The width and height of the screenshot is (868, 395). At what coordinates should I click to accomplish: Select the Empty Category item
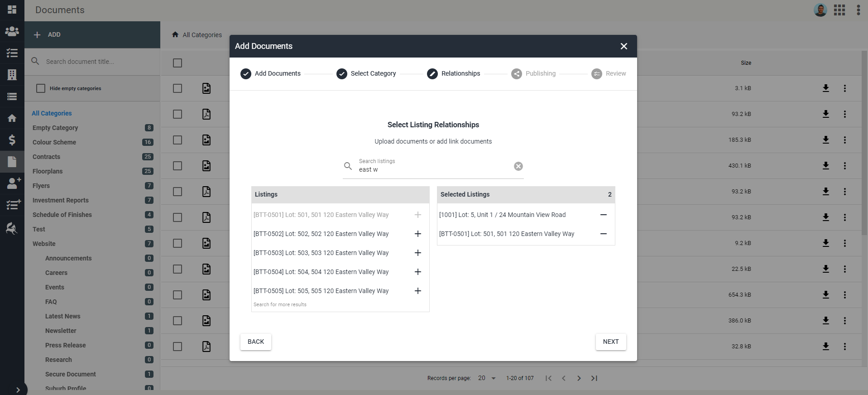55,128
